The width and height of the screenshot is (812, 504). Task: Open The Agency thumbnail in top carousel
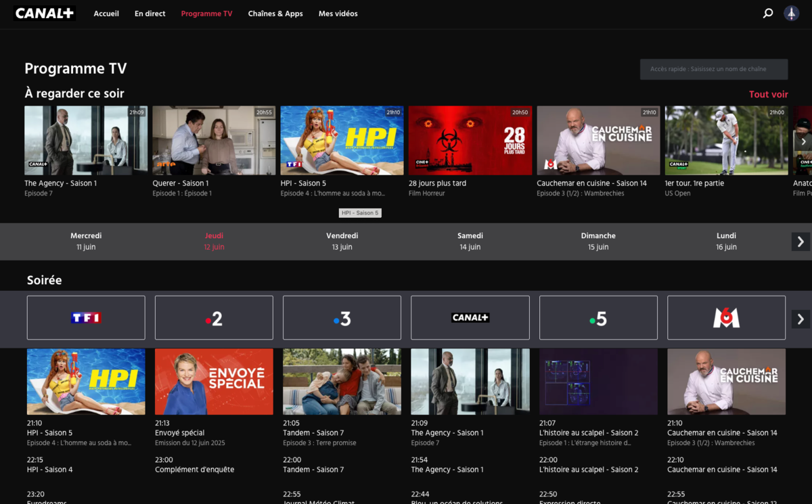pos(86,140)
